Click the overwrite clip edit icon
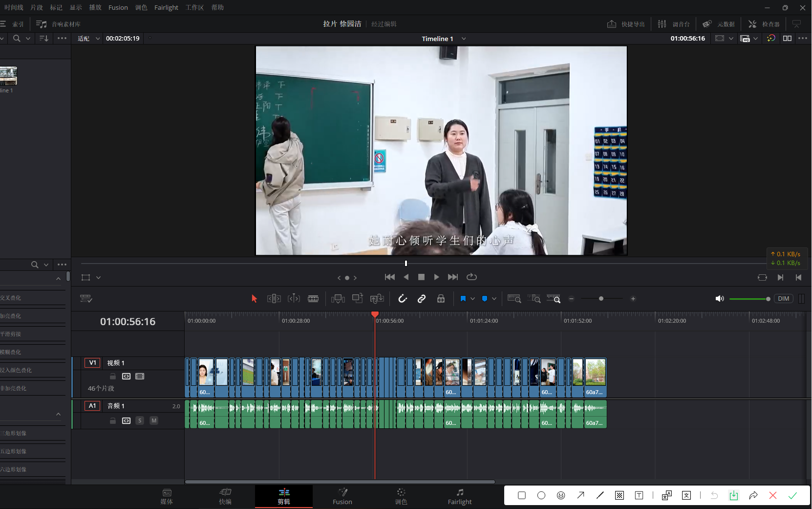This screenshot has height=509, width=812. click(x=357, y=298)
